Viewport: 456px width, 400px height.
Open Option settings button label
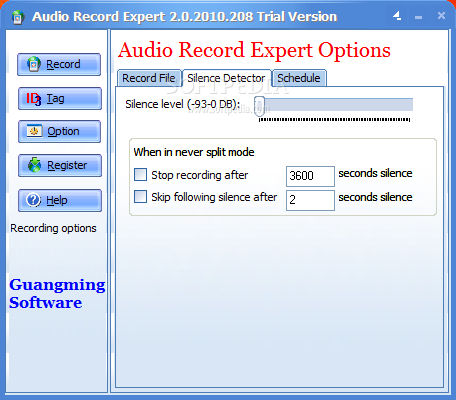[x=63, y=131]
